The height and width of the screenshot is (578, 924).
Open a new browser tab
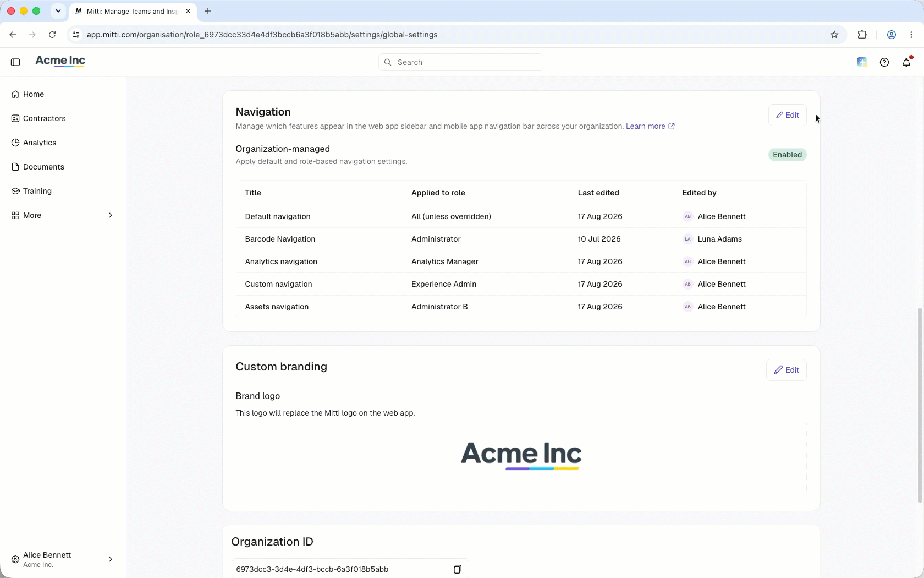pyautogui.click(x=208, y=11)
